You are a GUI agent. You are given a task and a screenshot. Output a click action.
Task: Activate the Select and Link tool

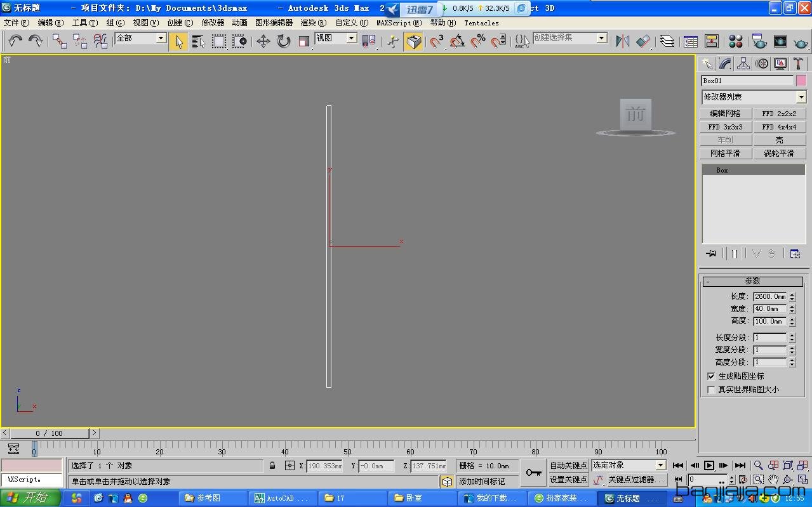point(60,41)
